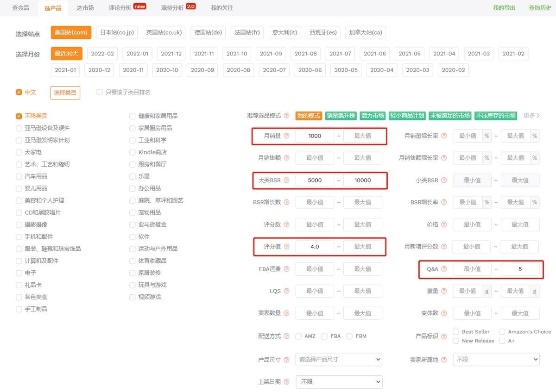Switch to the 选市场 tab

(85, 8)
